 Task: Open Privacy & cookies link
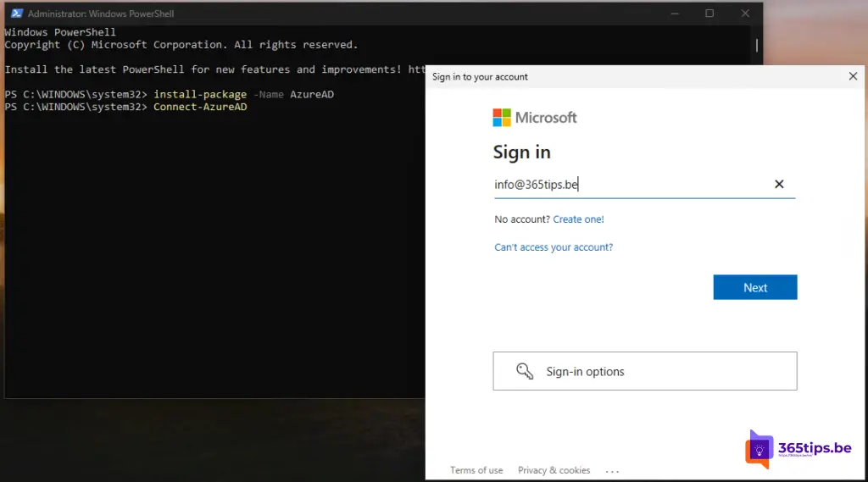click(x=554, y=470)
